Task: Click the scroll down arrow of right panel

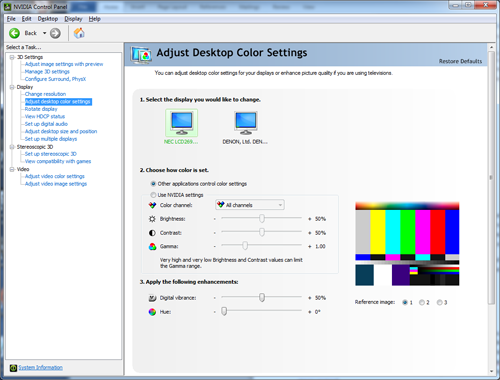Action: pyautogui.click(x=491, y=371)
